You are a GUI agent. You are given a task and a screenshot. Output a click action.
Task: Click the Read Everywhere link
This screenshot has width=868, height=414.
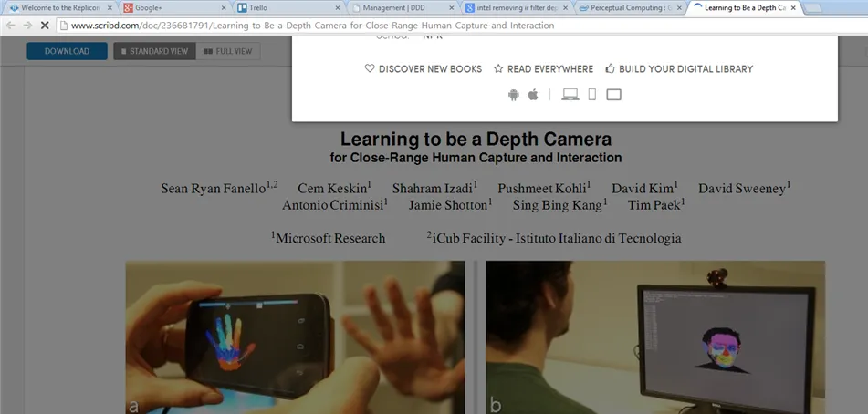click(x=543, y=69)
